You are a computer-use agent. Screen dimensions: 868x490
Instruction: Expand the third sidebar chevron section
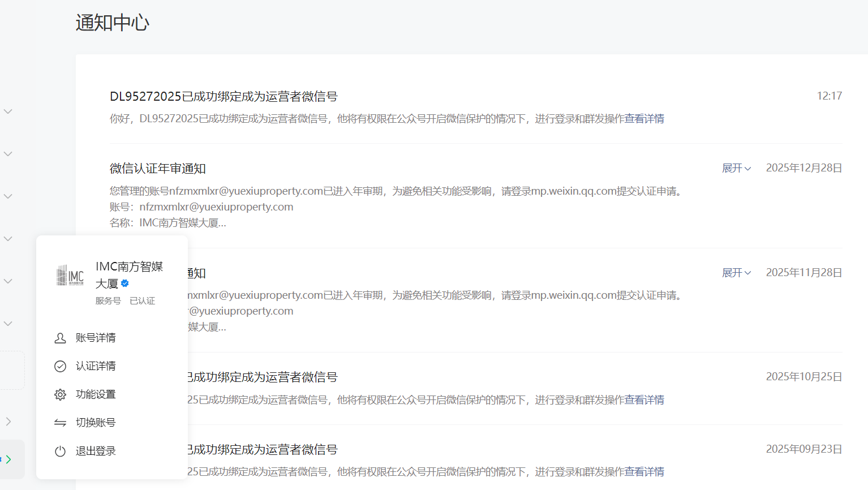(8, 196)
